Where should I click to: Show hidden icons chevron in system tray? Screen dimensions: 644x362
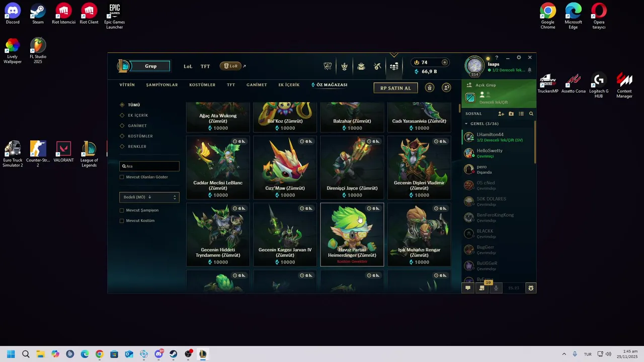(564, 354)
